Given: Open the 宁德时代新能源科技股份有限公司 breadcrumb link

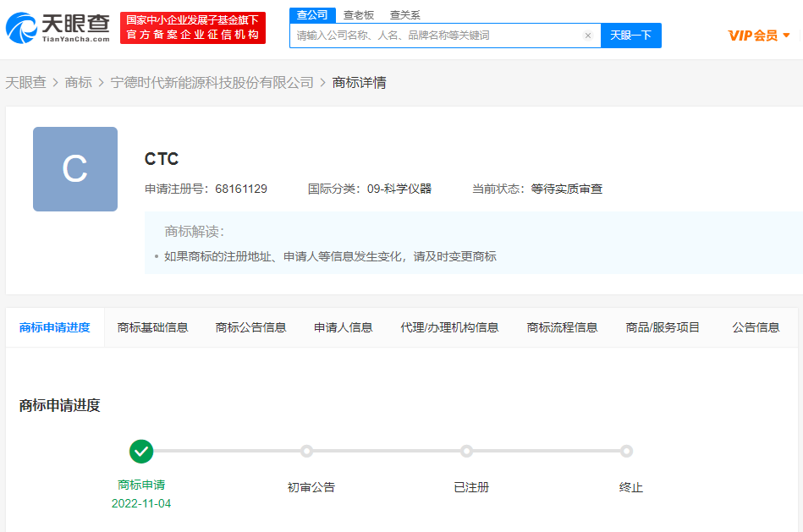Looking at the screenshot, I should click(212, 82).
